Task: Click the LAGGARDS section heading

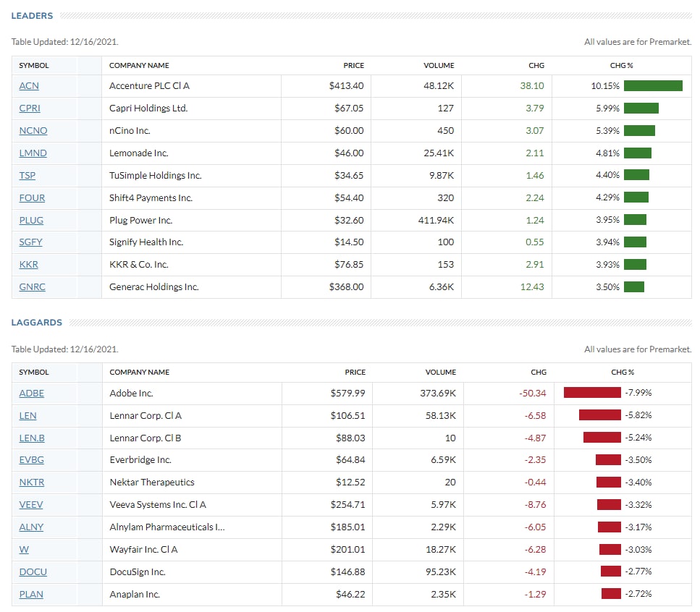Action: [x=37, y=323]
